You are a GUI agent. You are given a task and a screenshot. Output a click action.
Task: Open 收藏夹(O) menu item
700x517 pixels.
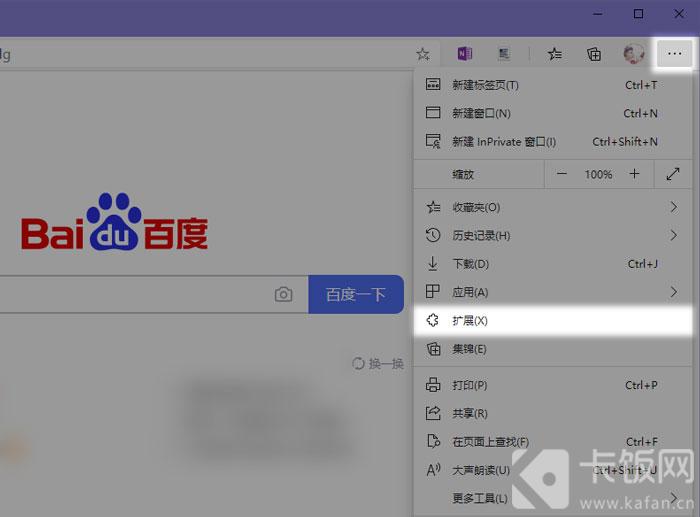point(552,207)
